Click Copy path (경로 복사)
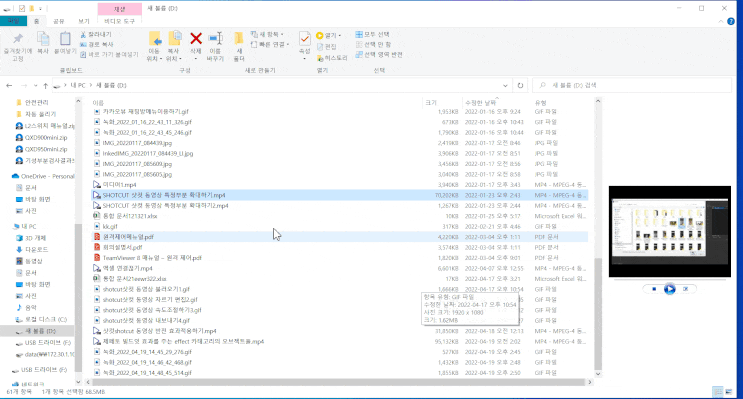 (x=97, y=45)
